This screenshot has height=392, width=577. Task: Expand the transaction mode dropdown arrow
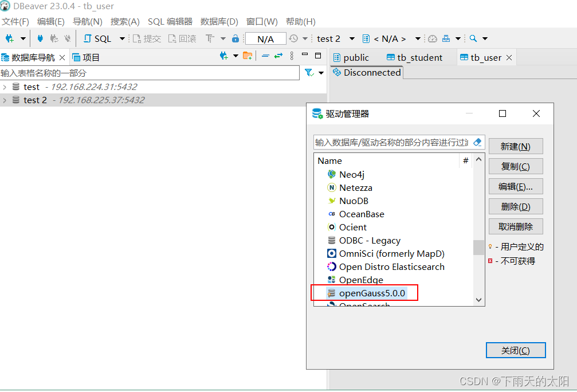point(223,38)
